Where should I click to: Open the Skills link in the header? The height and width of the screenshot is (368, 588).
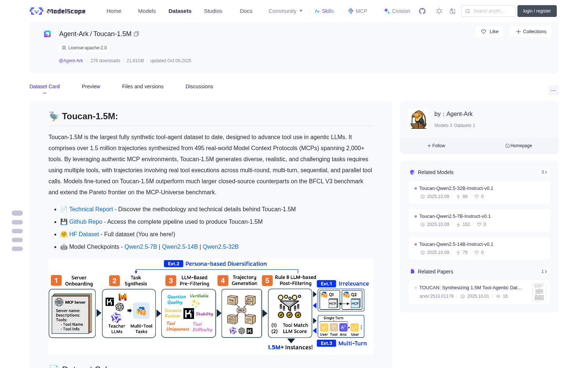325,11
